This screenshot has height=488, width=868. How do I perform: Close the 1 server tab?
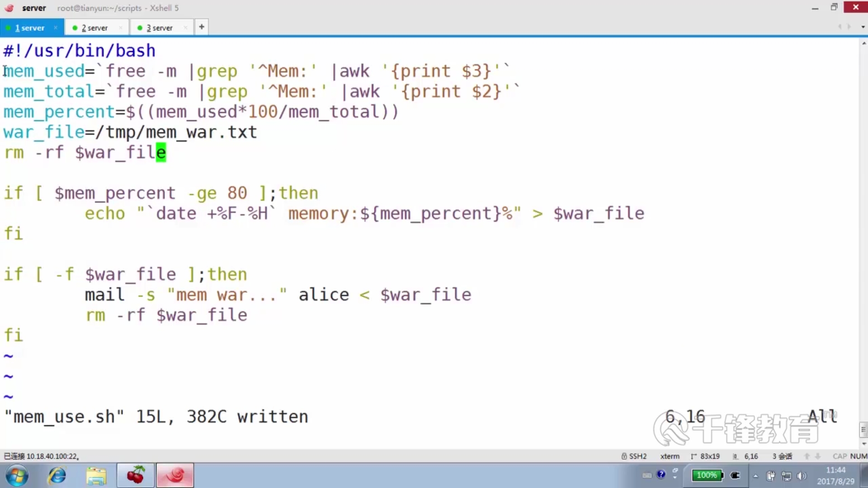click(x=56, y=28)
